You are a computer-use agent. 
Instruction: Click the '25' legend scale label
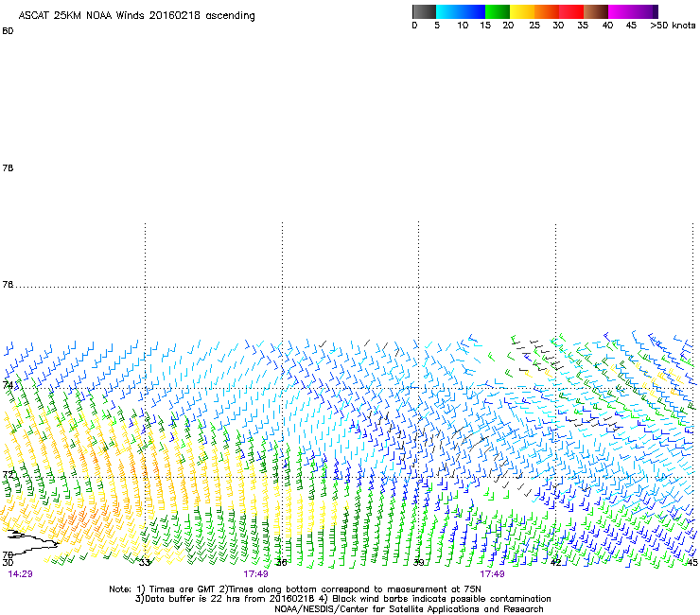pos(534,26)
